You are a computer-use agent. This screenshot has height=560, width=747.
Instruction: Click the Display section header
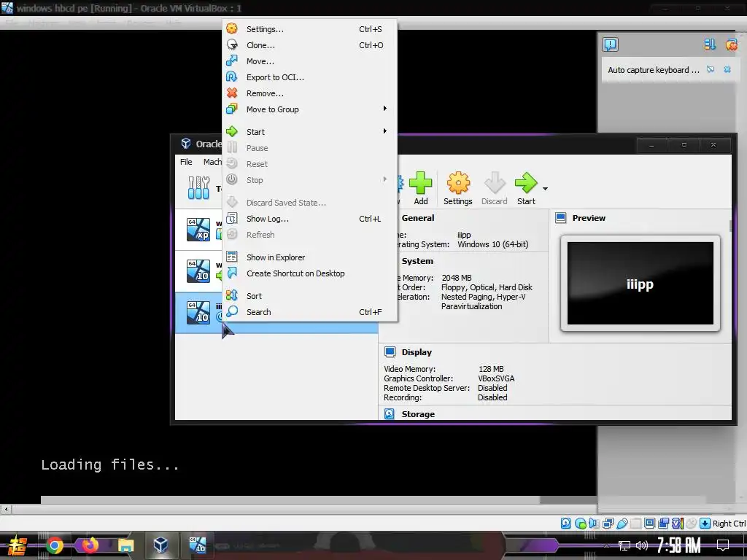pos(417,352)
